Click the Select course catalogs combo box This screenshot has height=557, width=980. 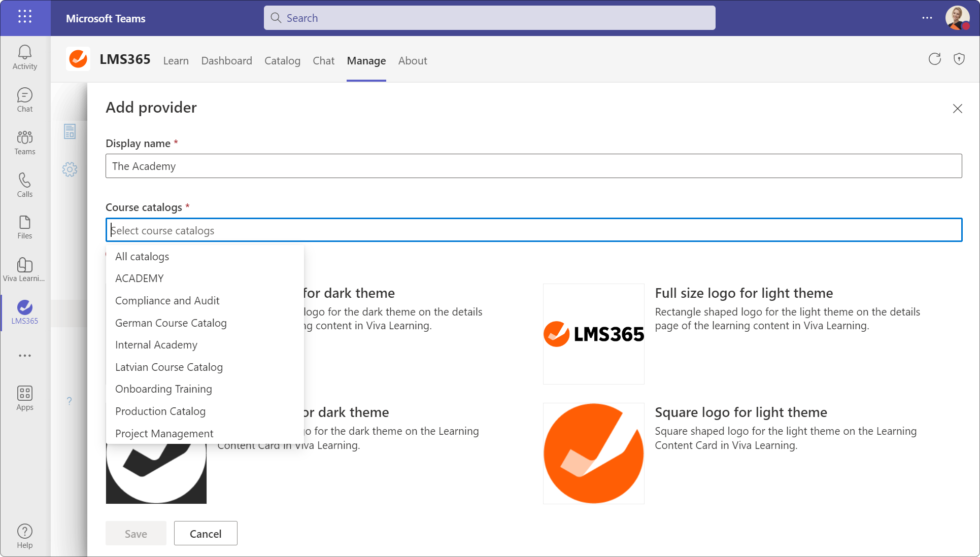[x=534, y=230]
